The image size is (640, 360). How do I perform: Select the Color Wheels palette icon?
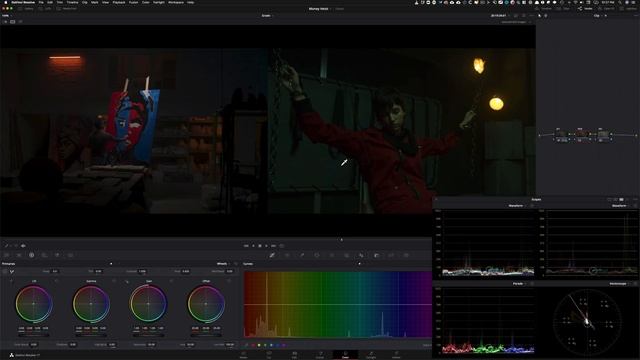pyautogui.click(x=31, y=255)
